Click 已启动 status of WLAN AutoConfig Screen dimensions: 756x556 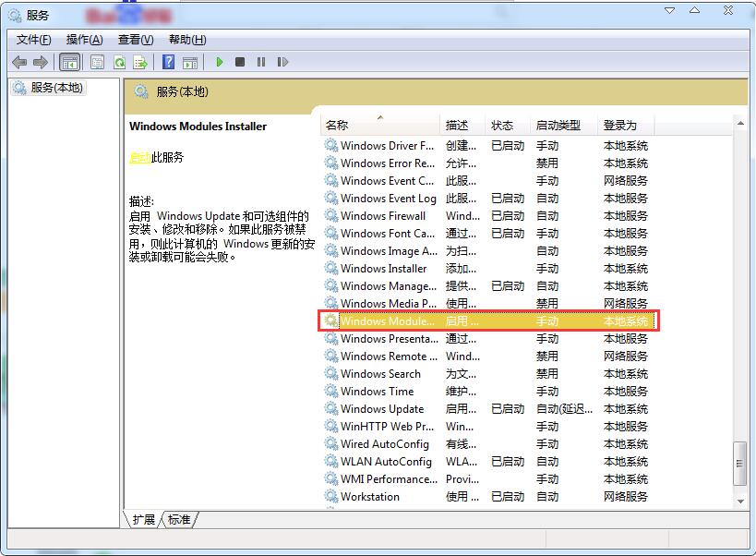tap(508, 462)
